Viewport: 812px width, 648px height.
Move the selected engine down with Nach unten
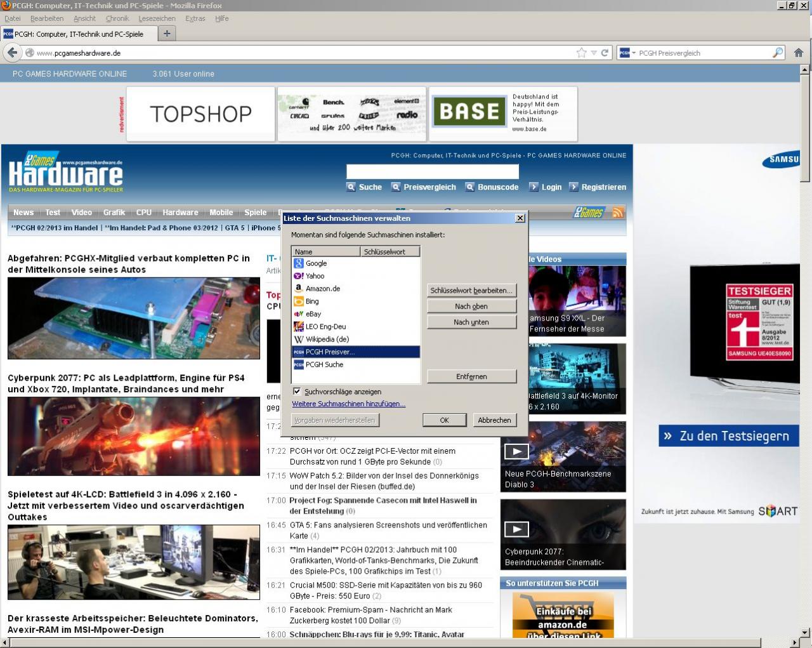coord(471,322)
